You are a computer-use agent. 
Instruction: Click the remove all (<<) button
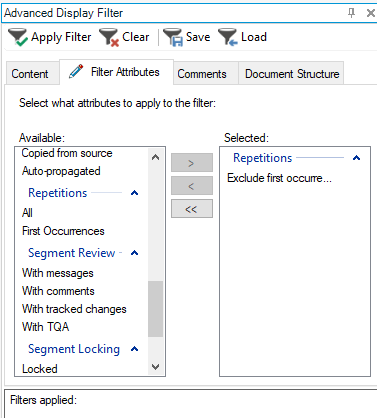pyautogui.click(x=192, y=209)
